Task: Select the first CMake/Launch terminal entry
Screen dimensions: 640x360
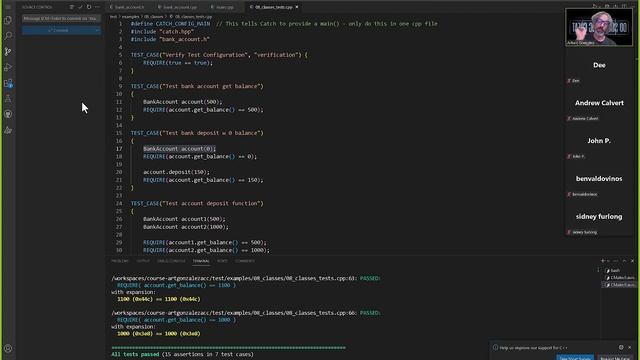Action: click(x=619, y=278)
